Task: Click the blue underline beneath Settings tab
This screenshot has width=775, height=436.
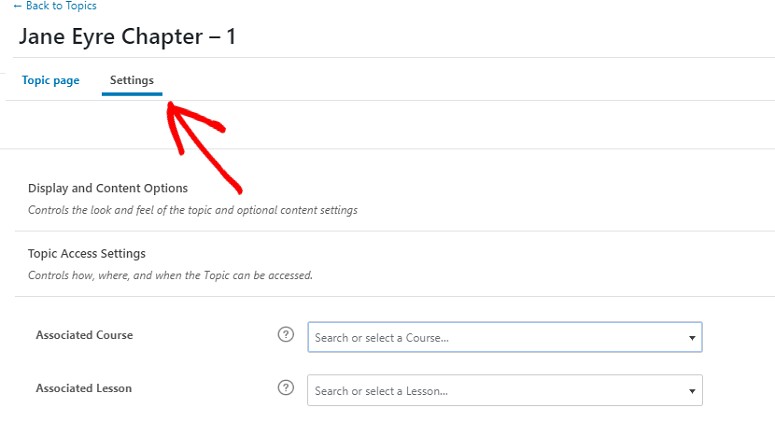Action: (x=131, y=94)
